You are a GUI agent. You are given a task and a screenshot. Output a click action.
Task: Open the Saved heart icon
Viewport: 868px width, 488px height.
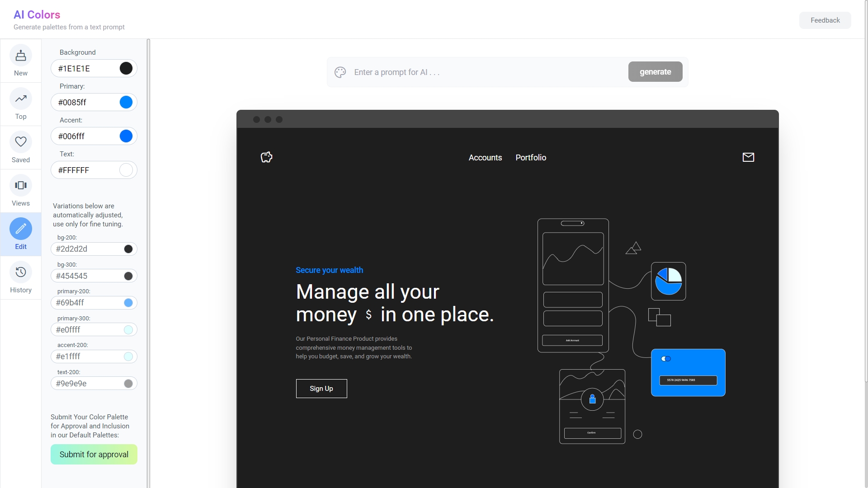(21, 142)
